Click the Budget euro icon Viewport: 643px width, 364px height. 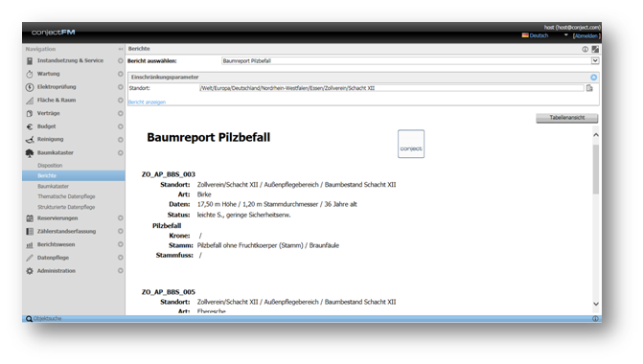point(30,126)
